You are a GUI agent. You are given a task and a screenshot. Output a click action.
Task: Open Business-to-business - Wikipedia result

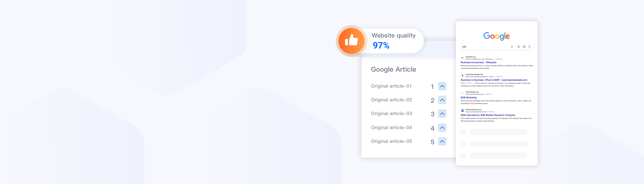pos(478,62)
